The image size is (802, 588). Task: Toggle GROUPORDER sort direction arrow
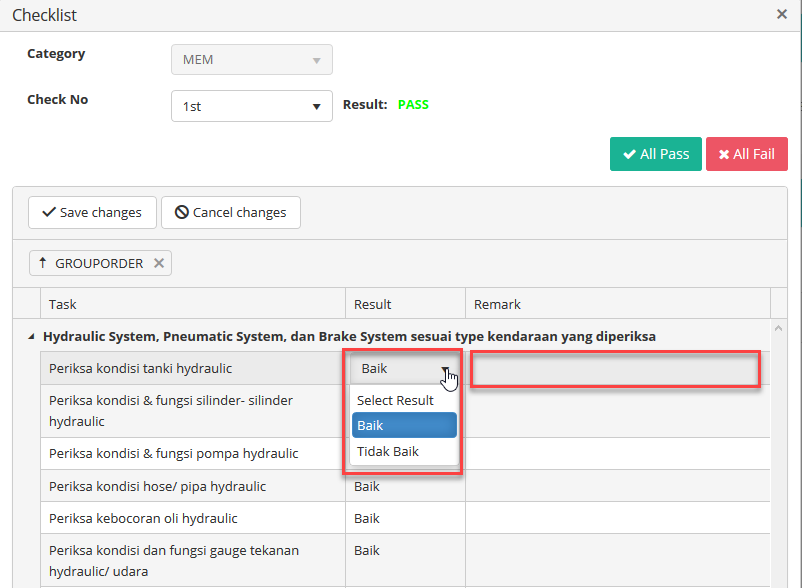point(42,263)
